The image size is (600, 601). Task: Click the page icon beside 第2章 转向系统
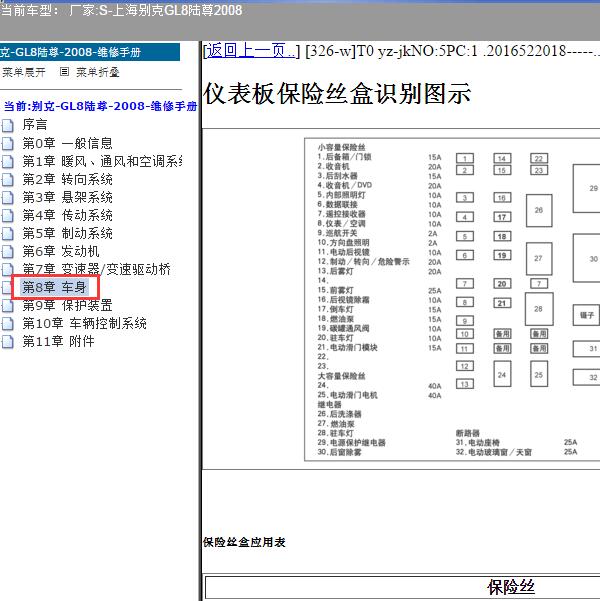[7, 179]
